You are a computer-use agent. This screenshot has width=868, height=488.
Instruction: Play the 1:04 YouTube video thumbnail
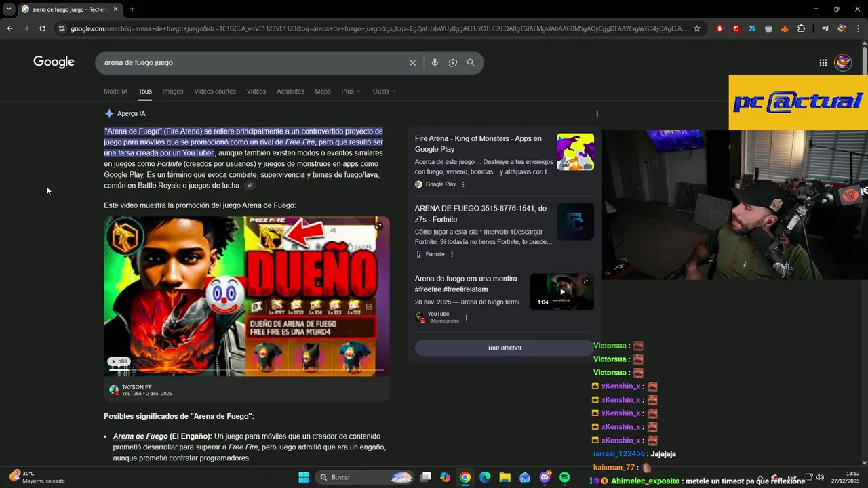(562, 291)
